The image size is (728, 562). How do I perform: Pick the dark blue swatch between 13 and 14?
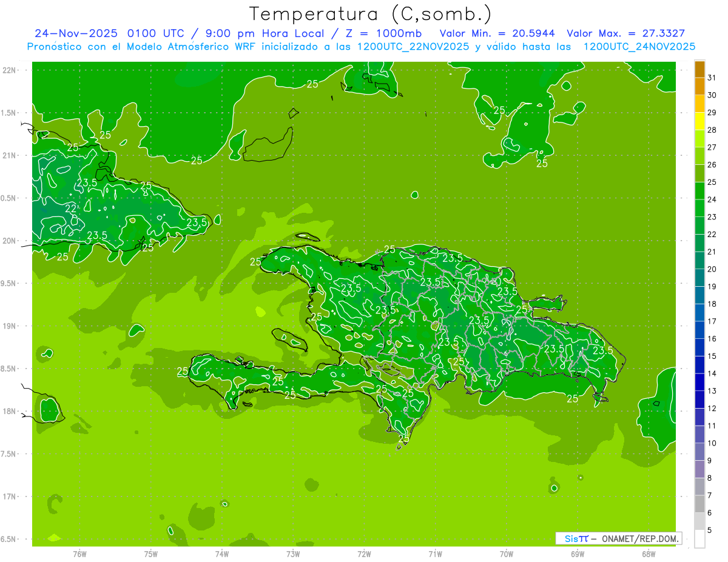tap(699, 383)
